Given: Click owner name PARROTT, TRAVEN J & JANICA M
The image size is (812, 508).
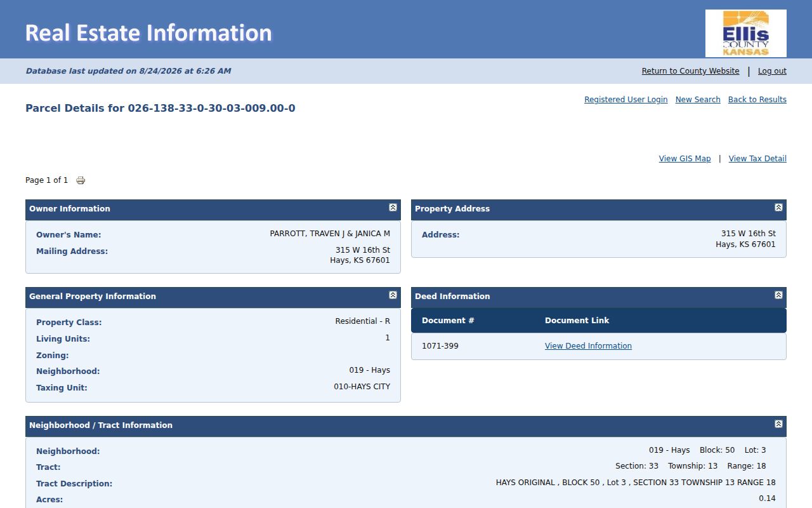Looking at the screenshot, I should (x=330, y=234).
